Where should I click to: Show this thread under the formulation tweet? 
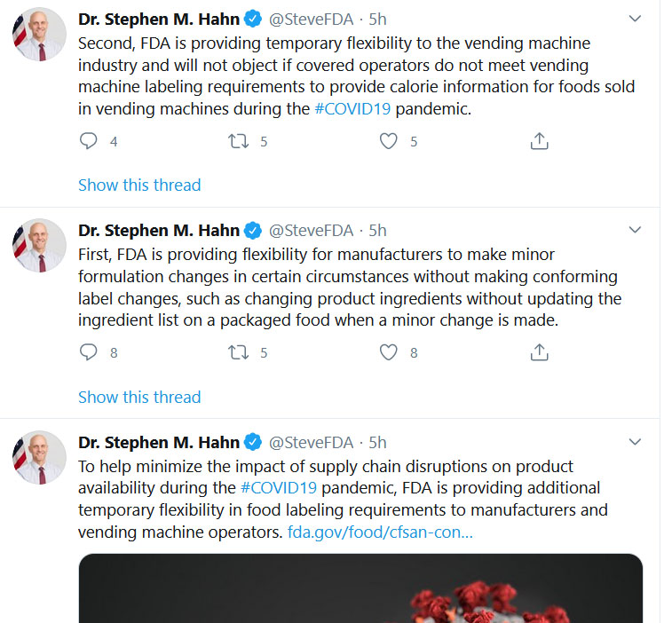[139, 398]
